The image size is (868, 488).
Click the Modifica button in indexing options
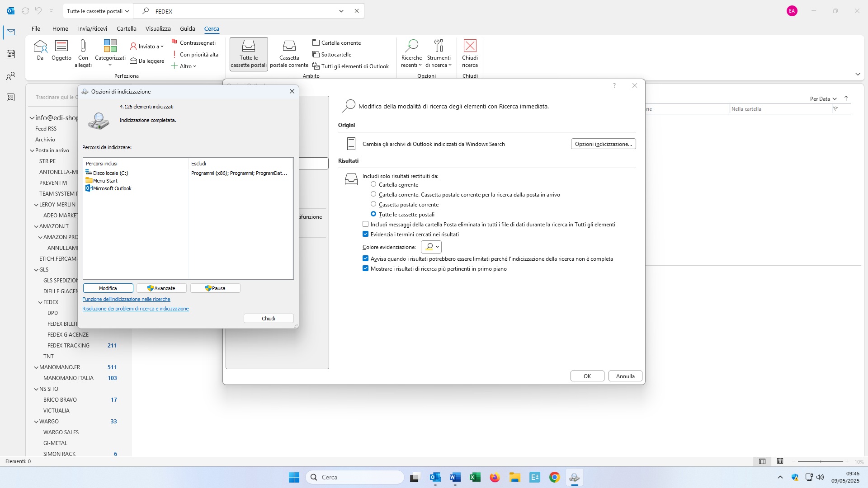tap(108, 288)
